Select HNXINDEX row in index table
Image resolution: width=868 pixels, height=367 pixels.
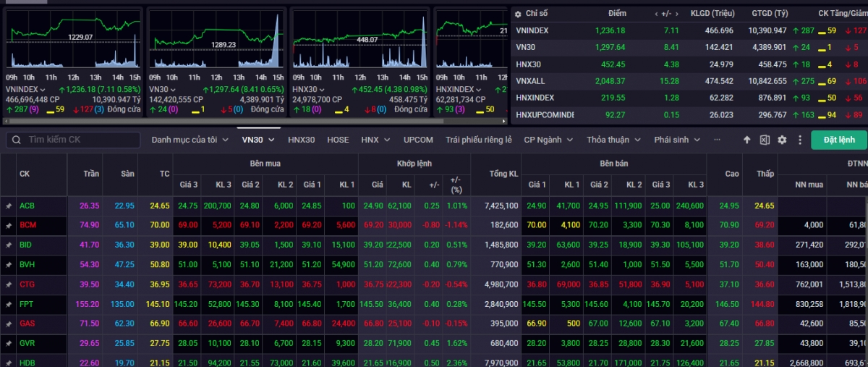click(689, 98)
